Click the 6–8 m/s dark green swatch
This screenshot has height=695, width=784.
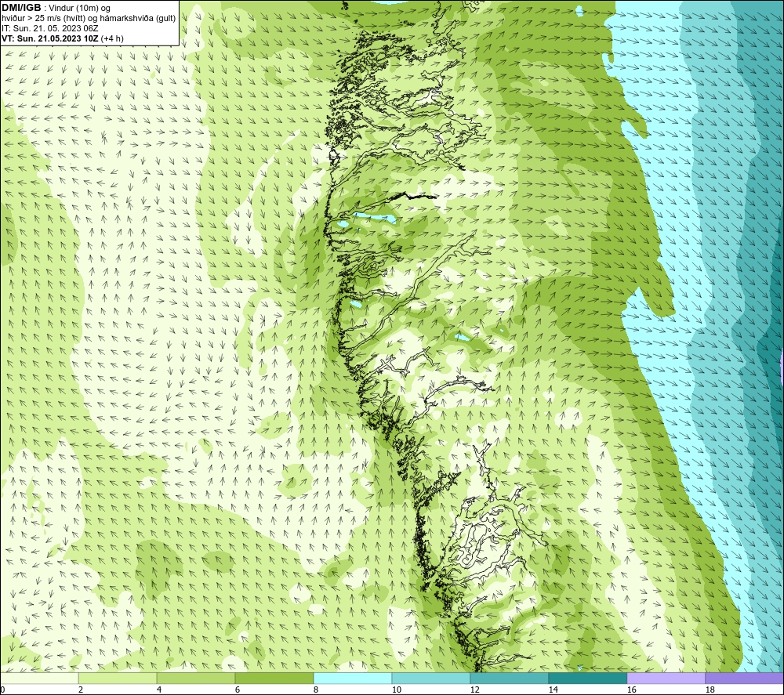tap(274, 678)
